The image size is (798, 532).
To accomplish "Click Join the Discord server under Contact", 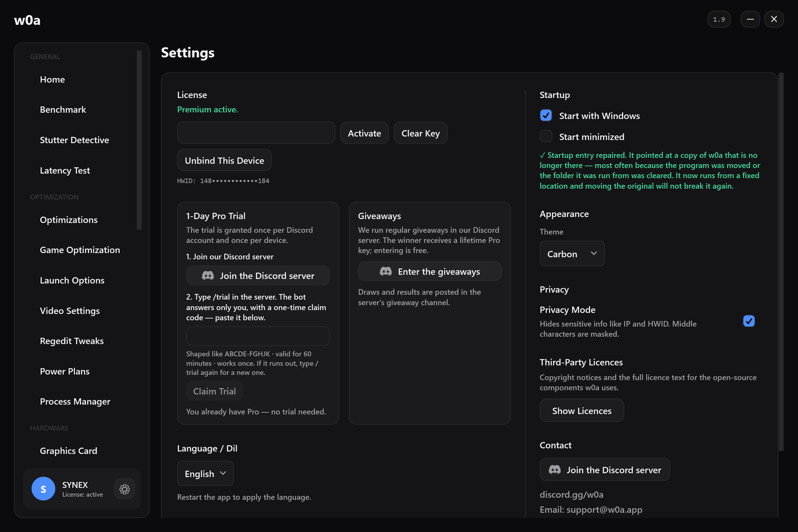I will [605, 470].
